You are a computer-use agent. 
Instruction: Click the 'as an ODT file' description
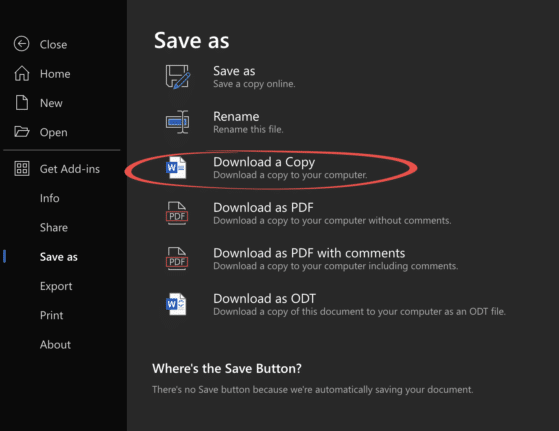pos(359,312)
